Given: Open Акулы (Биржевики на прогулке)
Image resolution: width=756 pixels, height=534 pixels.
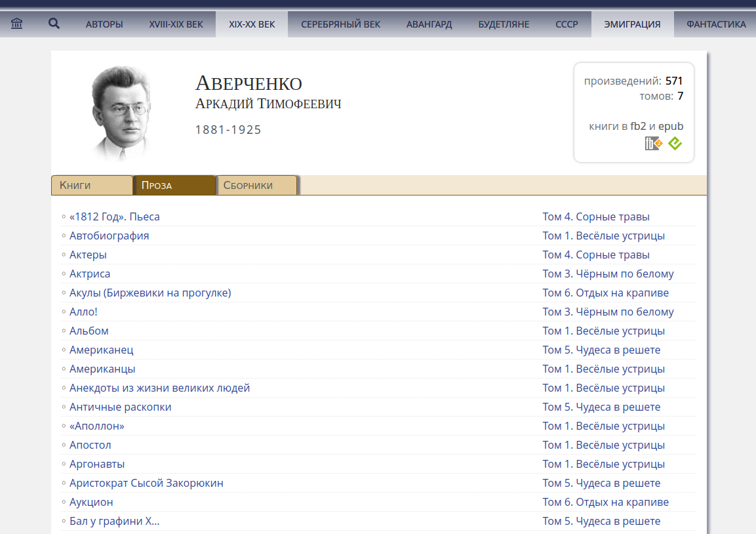Looking at the screenshot, I should coord(150,293).
